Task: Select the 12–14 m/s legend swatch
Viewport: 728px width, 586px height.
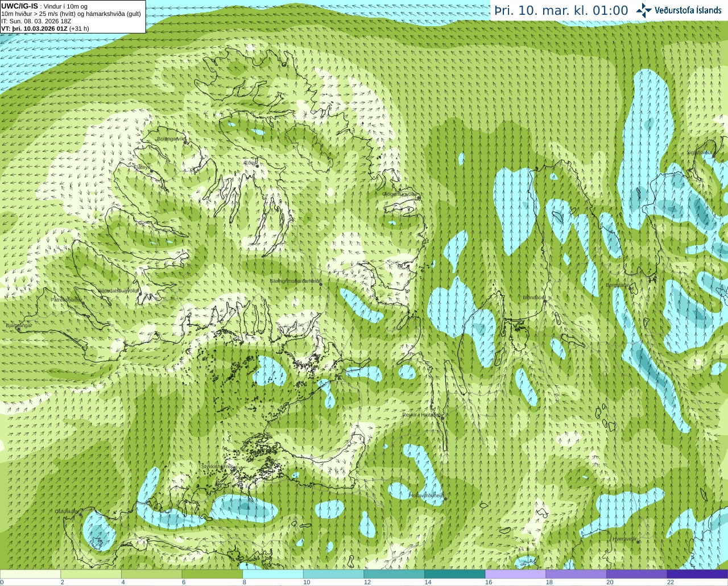Action: 394,573
